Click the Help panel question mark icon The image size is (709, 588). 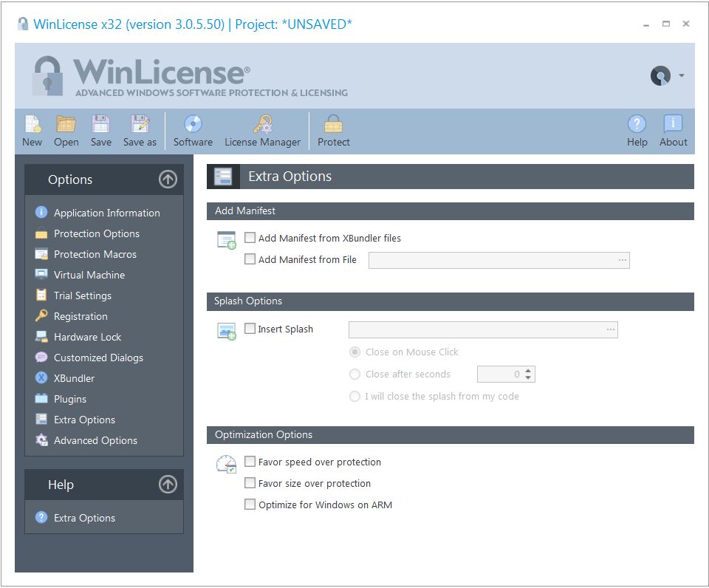pos(41,517)
